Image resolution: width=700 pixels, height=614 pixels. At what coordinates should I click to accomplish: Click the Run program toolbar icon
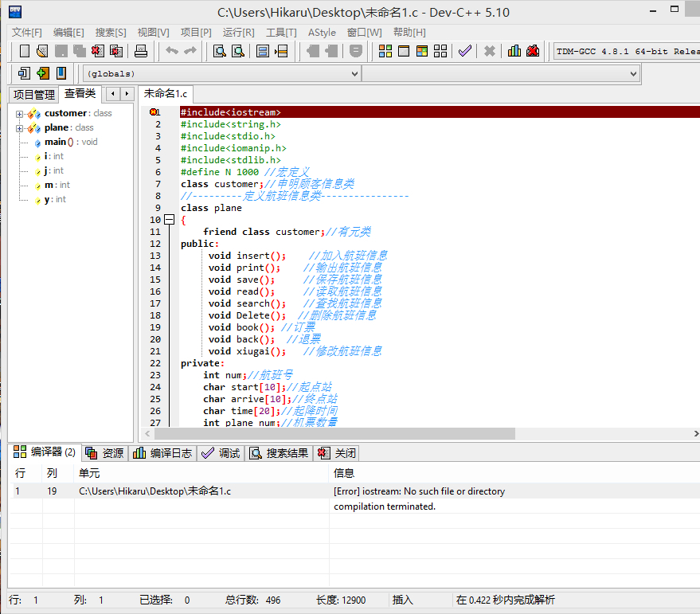point(404,51)
